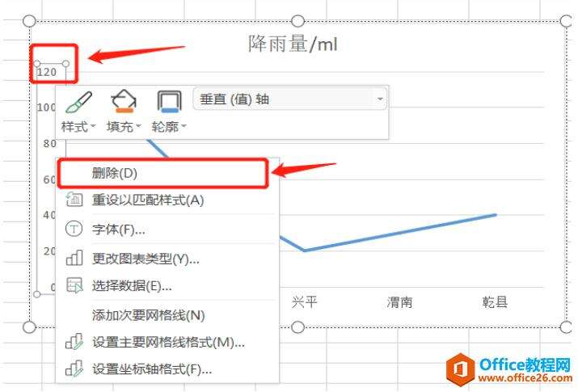Viewport: 578px width, 392px height.
Task: Click the reset-to-match-style icon
Action: click(x=74, y=200)
